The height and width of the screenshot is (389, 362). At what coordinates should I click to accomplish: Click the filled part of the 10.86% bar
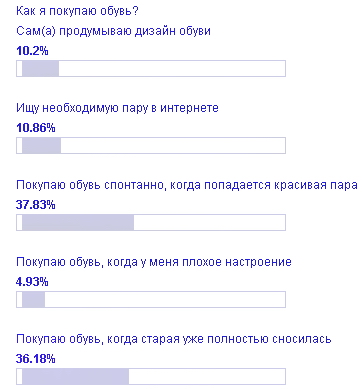(x=41, y=146)
